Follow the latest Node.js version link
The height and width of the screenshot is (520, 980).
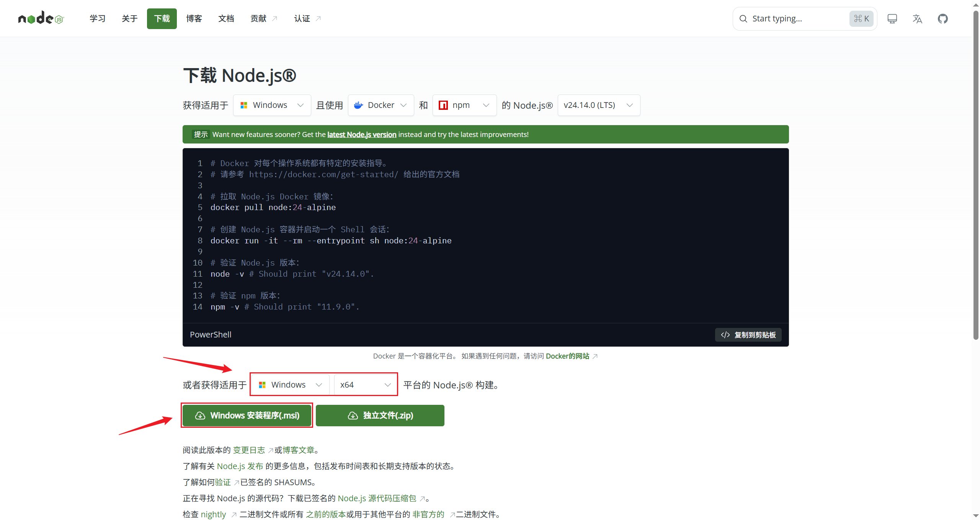click(x=362, y=135)
